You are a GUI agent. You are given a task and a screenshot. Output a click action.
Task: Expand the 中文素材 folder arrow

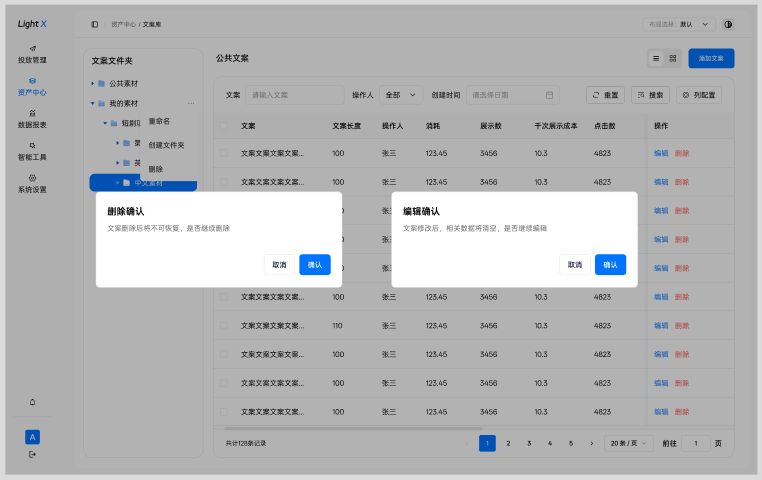pyautogui.click(x=118, y=183)
